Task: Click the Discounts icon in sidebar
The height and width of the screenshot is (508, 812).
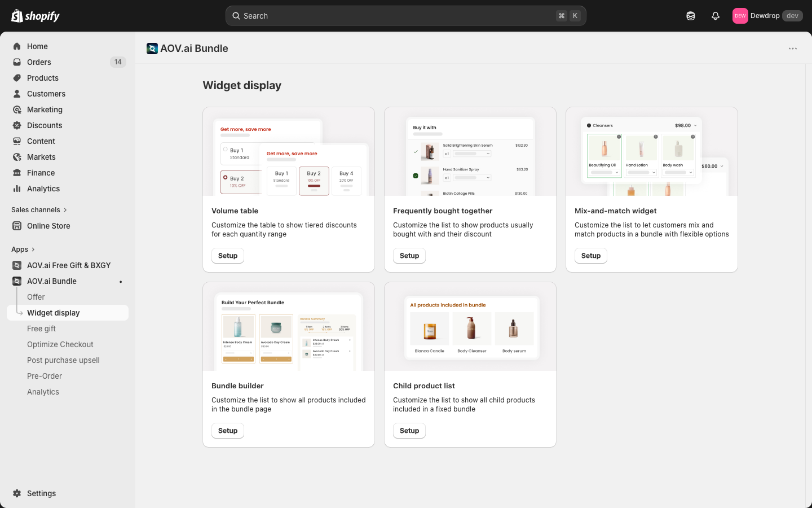Action: click(x=17, y=125)
